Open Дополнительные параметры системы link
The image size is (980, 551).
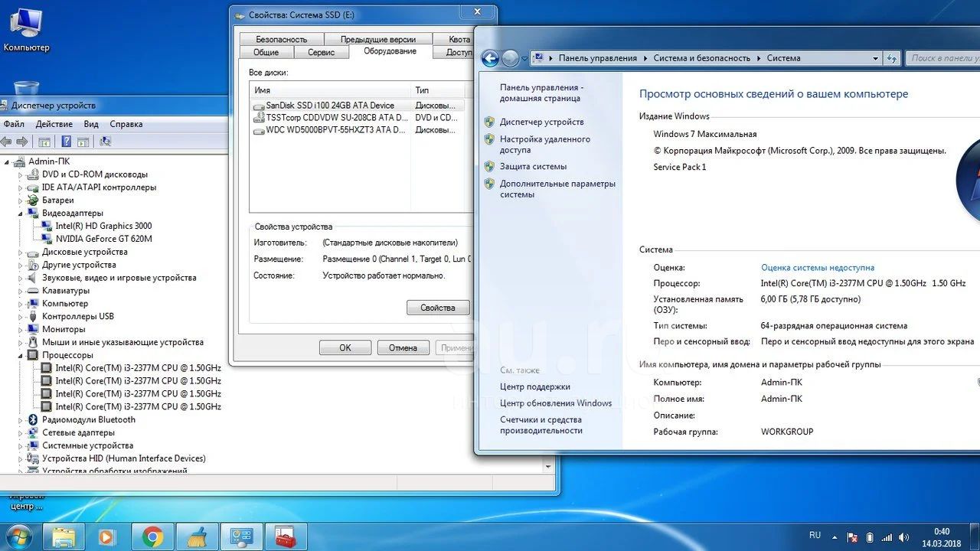(557, 189)
